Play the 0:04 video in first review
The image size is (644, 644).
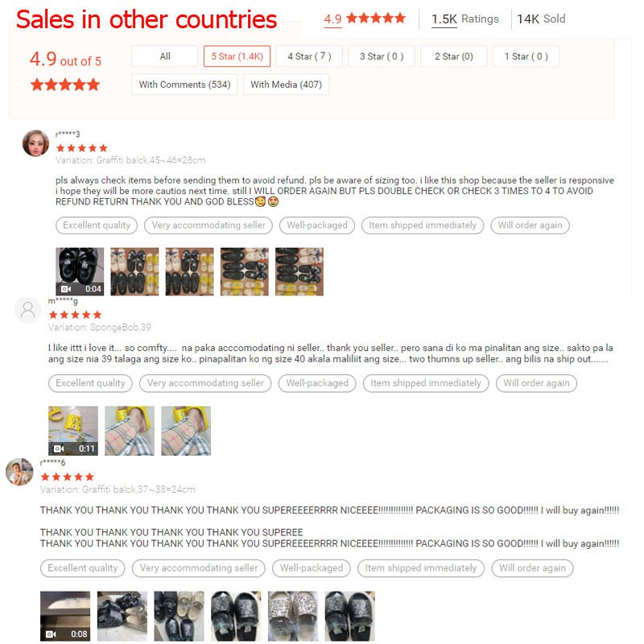[x=80, y=271]
